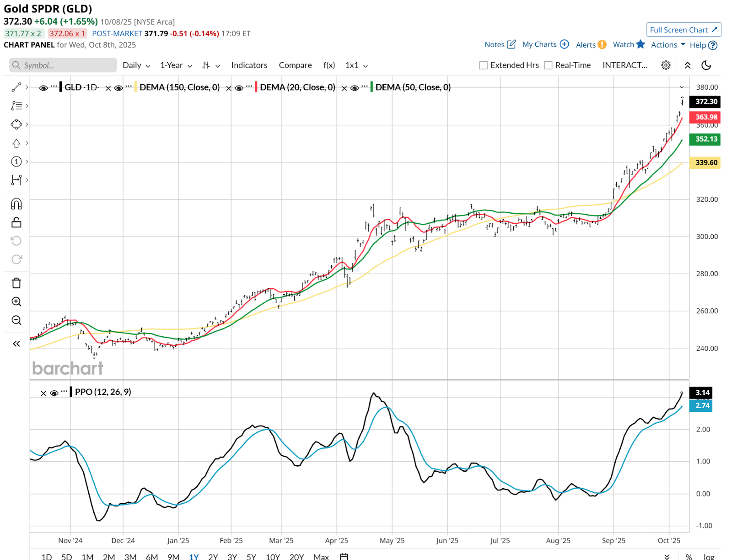Click the Notes pencil icon
Image resolution: width=732 pixels, height=560 pixels.
(511, 44)
